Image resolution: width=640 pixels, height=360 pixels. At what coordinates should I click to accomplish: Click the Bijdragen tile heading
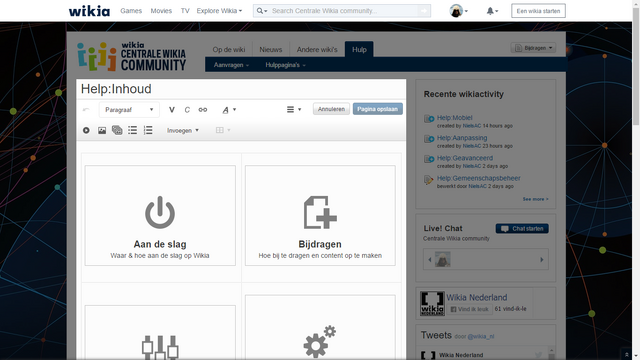coord(320,244)
